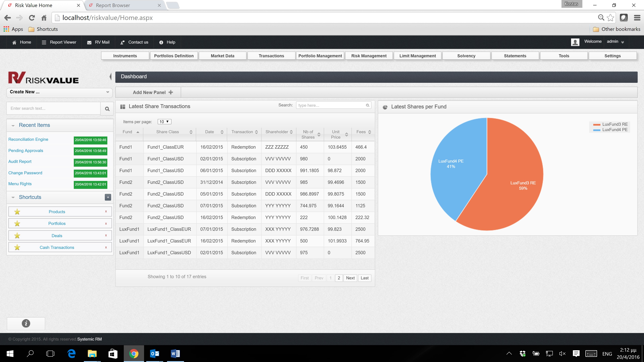Viewport: 644px width, 362px height.
Task: Open the Create New dropdown
Action: click(x=60, y=92)
